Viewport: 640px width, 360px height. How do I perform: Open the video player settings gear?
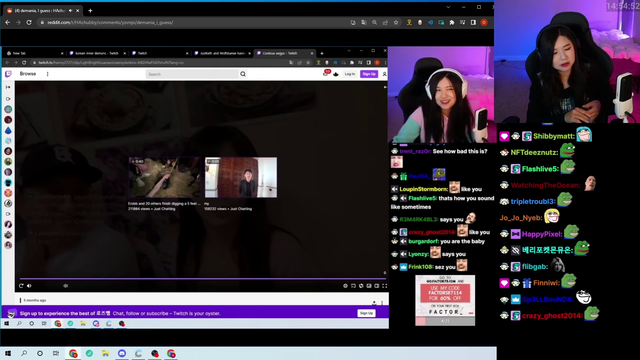coord(345,286)
